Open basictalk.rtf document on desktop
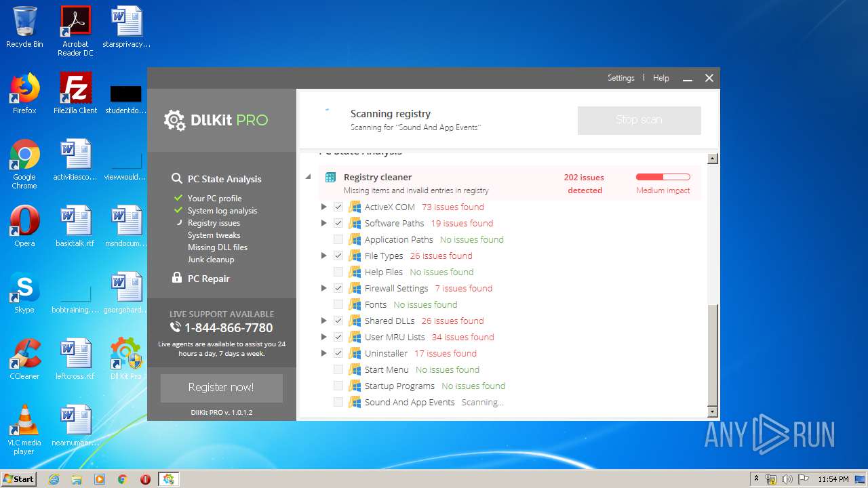This screenshot has height=488, width=868. pos(75,226)
